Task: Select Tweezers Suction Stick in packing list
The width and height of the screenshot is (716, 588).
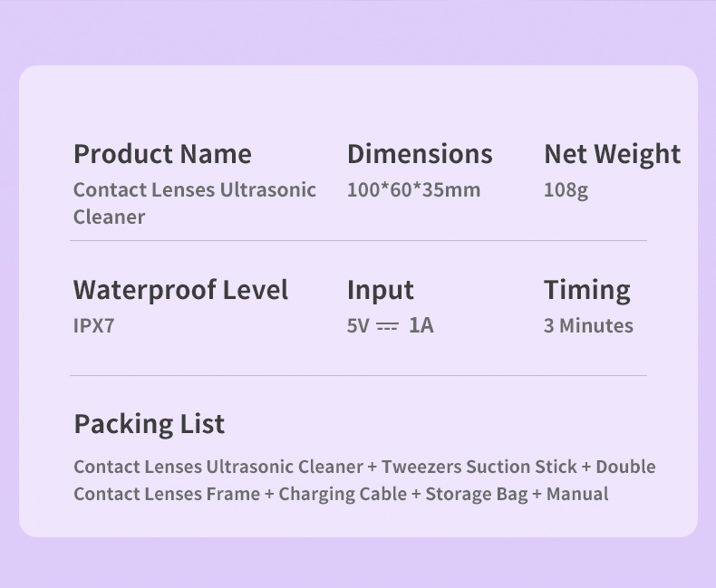Action: (479, 467)
